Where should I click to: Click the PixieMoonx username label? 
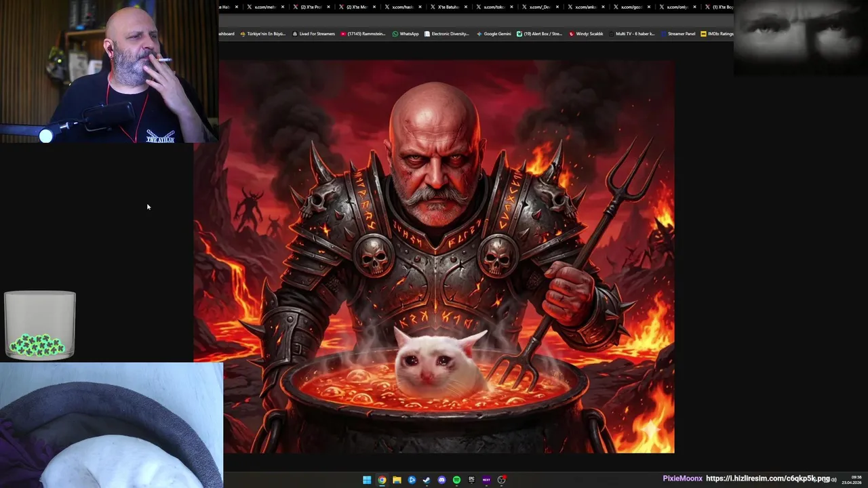tap(682, 479)
